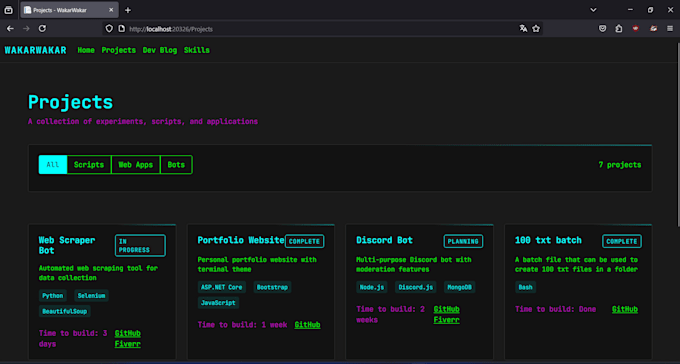Filter projects by Web Apps
680x364 pixels.
(136, 165)
